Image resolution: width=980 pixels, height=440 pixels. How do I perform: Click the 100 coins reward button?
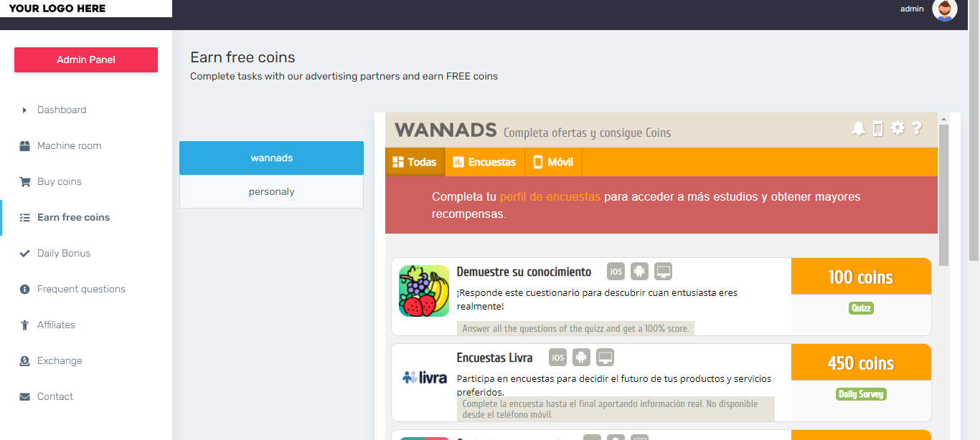click(861, 277)
